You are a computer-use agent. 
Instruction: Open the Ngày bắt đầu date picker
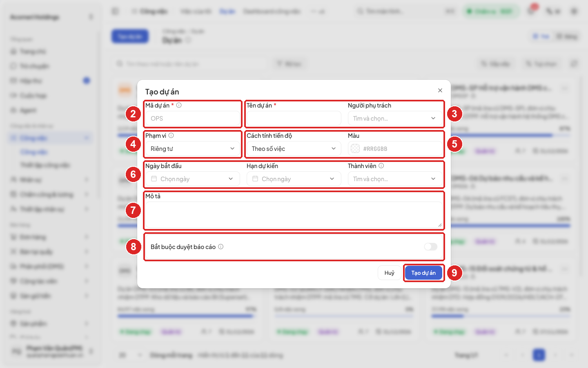coord(192,179)
